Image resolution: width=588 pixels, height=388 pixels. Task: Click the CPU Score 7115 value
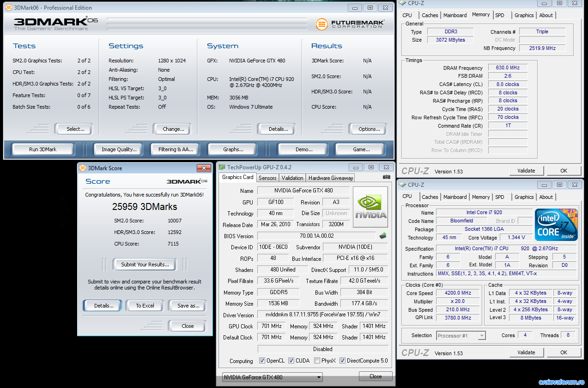pos(173,244)
